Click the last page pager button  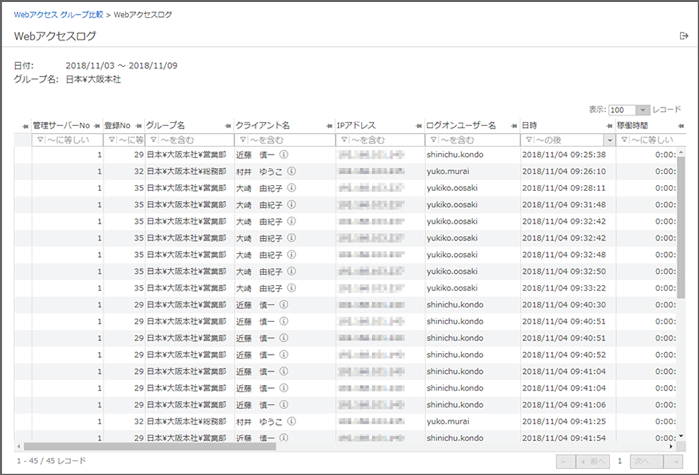[x=673, y=462]
